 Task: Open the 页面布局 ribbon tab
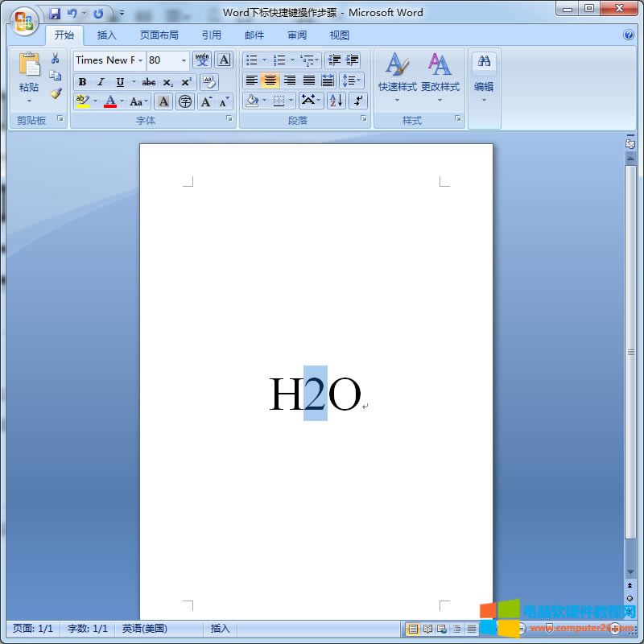tap(159, 35)
